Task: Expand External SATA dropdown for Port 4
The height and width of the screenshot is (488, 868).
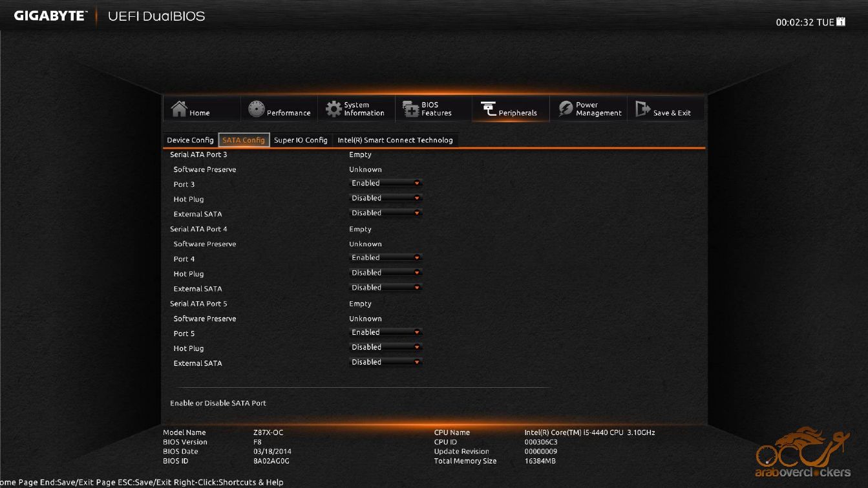Action: pos(386,288)
